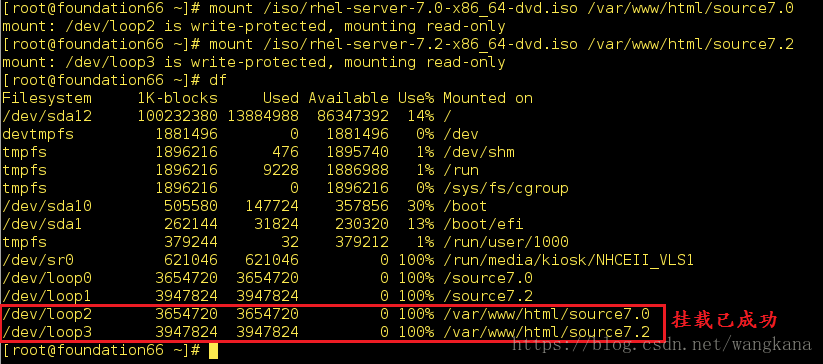The height and width of the screenshot is (364, 823).
Task: Click the 86347392 available value
Action: (353, 116)
